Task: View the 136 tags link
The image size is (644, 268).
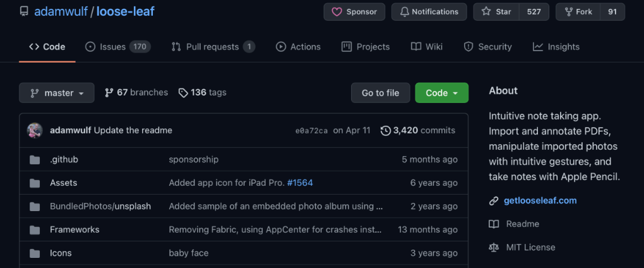Action: point(202,92)
